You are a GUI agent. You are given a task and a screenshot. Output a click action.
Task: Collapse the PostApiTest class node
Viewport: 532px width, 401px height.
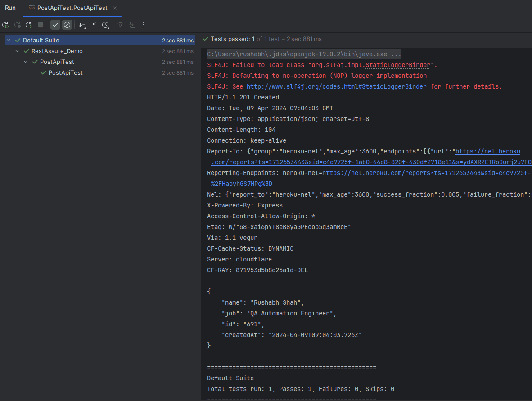26,62
